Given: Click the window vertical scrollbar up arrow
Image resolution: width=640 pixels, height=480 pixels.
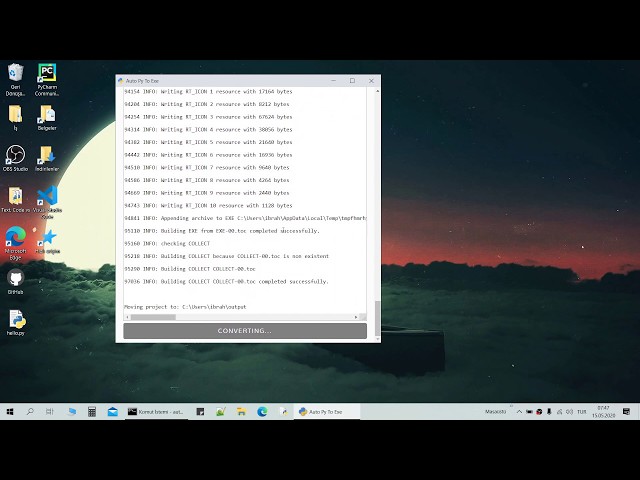Looking at the screenshot, I should (378, 91).
